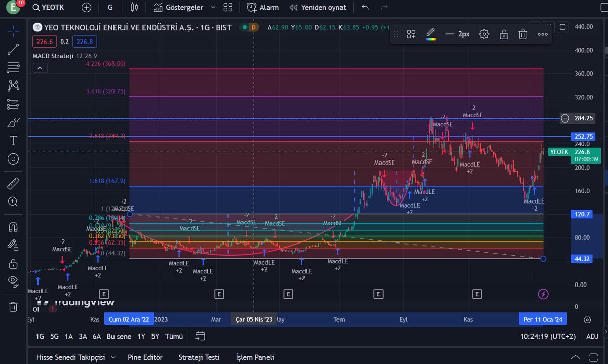Select the 1G time range
Screen dimensions: 608x364
(40, 336)
